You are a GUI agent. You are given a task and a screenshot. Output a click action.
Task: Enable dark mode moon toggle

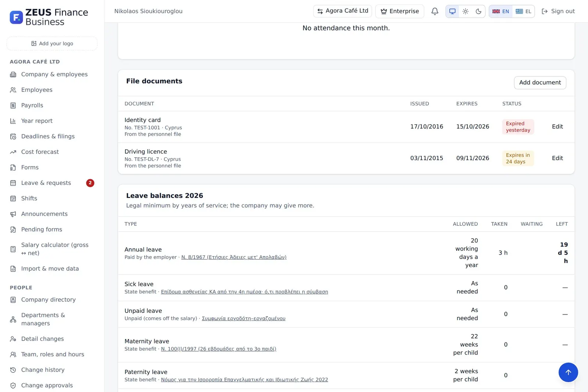pos(478,11)
